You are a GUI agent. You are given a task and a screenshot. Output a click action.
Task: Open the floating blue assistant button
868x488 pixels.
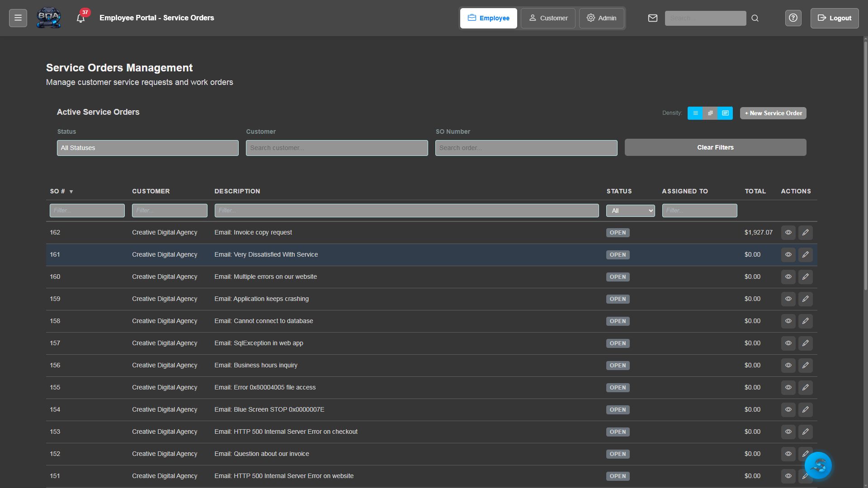pyautogui.click(x=818, y=465)
